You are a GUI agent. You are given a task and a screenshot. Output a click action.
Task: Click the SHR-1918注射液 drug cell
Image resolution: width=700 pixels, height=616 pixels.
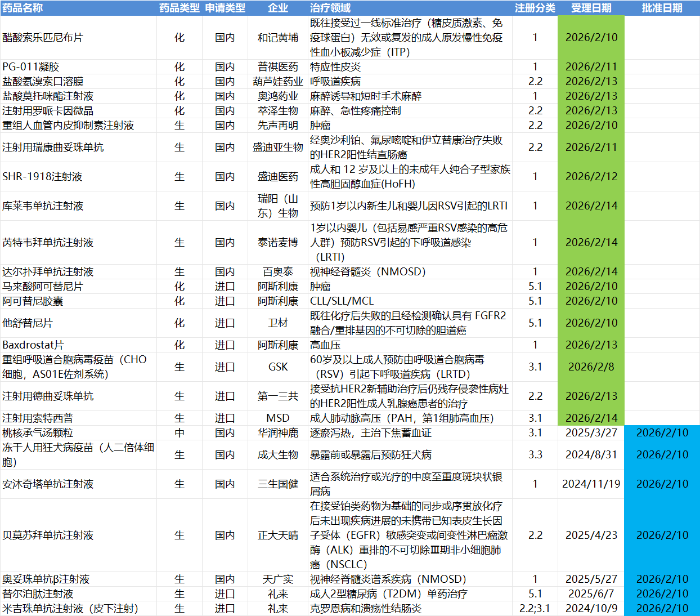point(42,177)
